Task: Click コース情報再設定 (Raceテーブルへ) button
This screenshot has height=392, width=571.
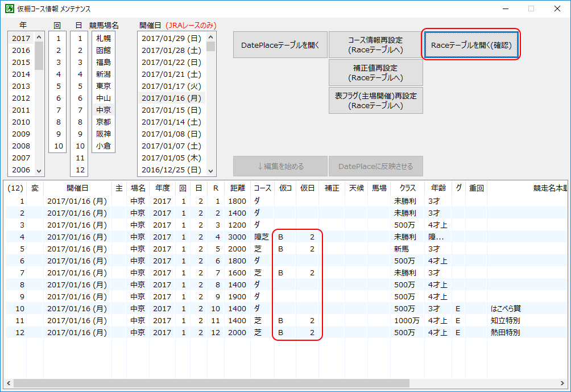Action: click(x=375, y=45)
